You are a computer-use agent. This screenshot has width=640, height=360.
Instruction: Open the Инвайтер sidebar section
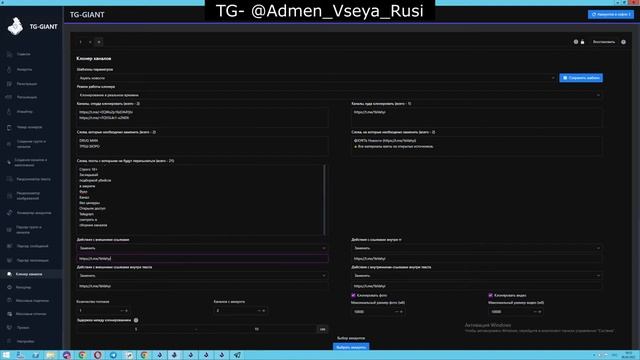[x=24, y=111]
